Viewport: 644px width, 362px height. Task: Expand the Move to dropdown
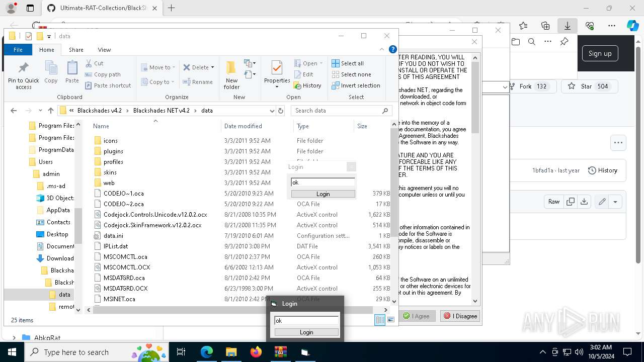pos(174,67)
